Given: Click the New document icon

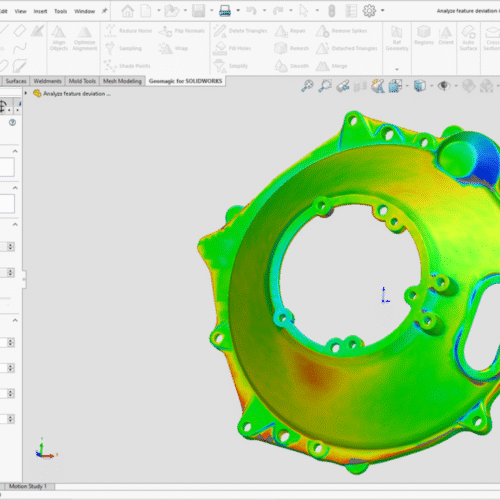Looking at the screenshot, I should coord(146,11).
